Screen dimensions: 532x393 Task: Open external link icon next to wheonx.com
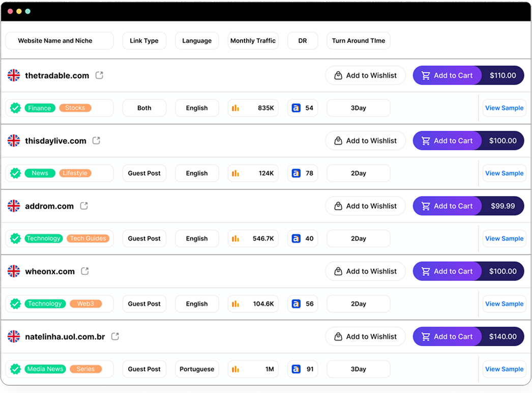pyautogui.click(x=85, y=271)
